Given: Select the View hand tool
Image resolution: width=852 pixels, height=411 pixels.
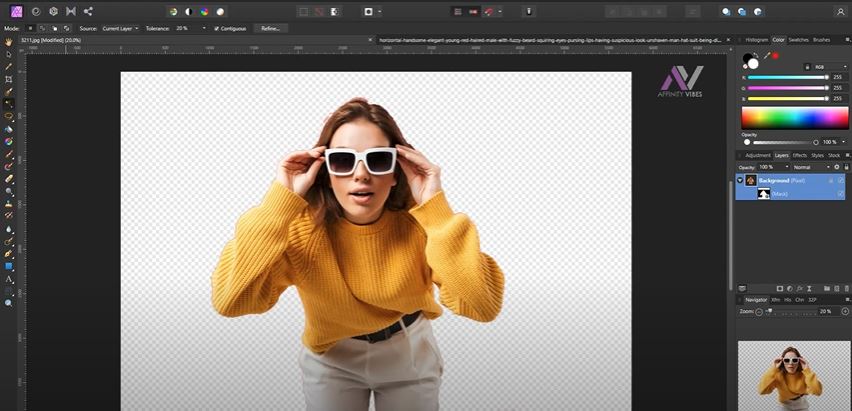Looking at the screenshot, I should [9, 42].
